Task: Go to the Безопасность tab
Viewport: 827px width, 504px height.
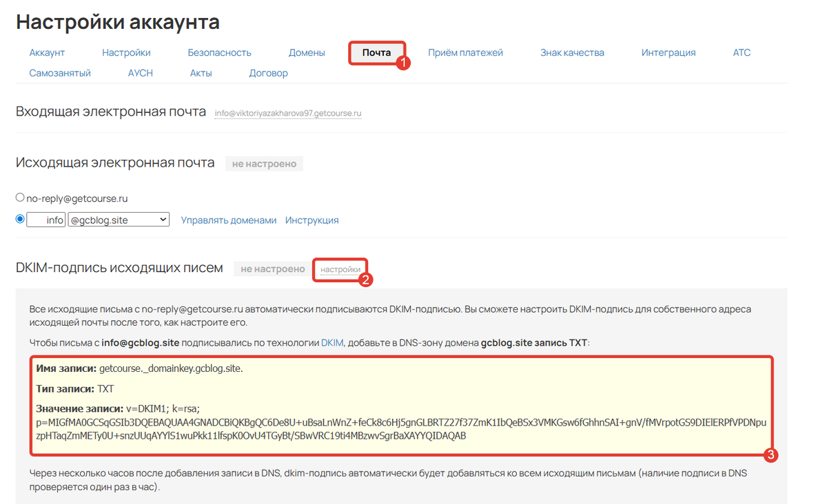Action: 219,52
